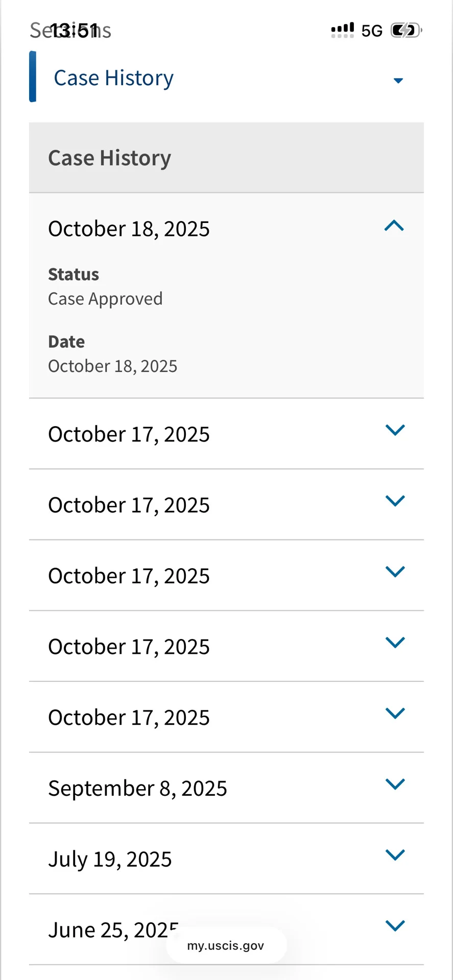Expand the fifth October 17, 2025 chevron
The width and height of the screenshot is (453, 980).
(x=395, y=713)
